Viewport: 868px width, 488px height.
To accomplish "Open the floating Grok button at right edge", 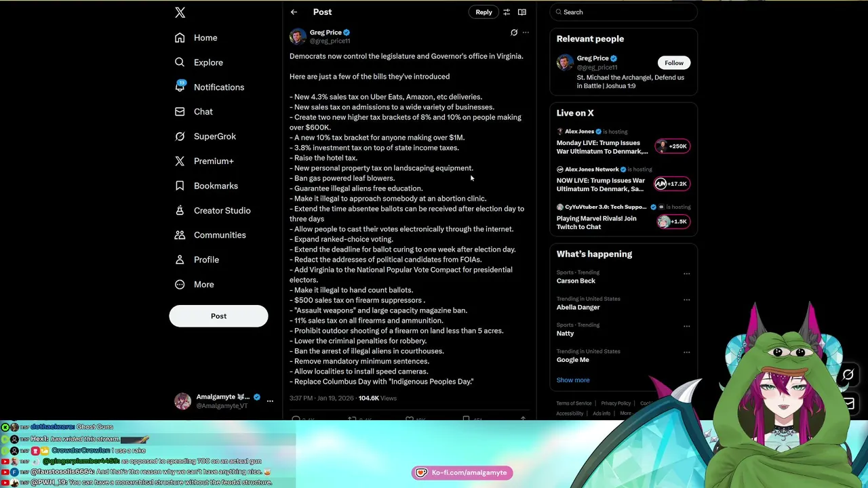I will (848, 375).
